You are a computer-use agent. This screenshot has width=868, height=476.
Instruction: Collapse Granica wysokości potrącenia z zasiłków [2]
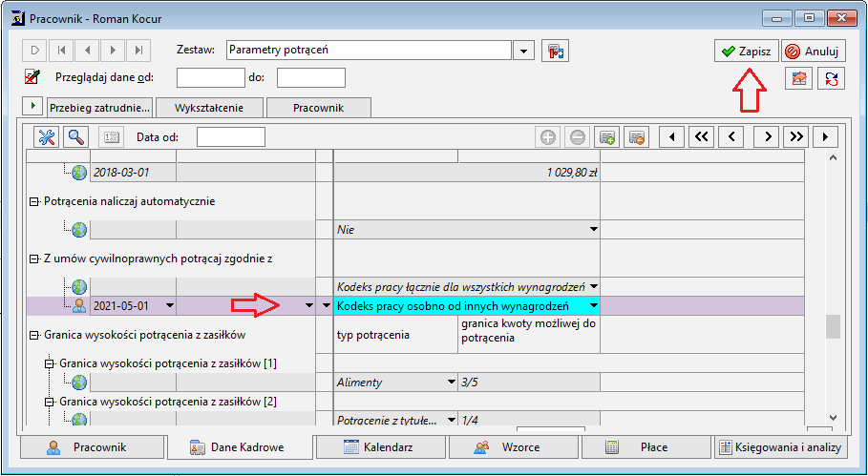click(x=50, y=402)
